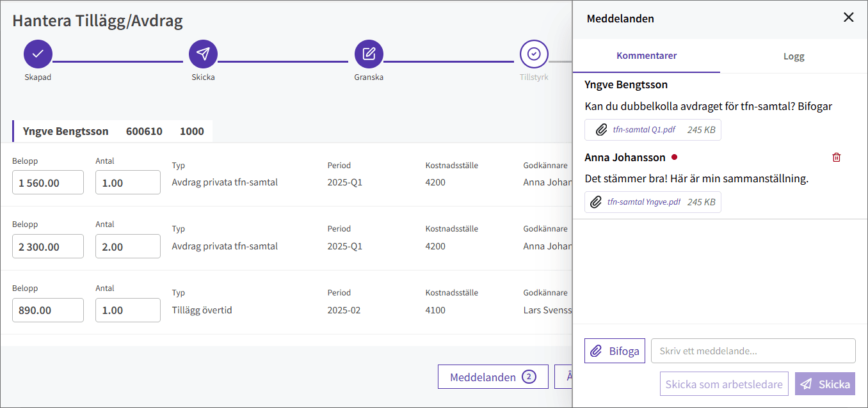This screenshot has height=408, width=868.
Task: Delete Anna Johansson's comment with trash icon
Action: click(x=836, y=157)
